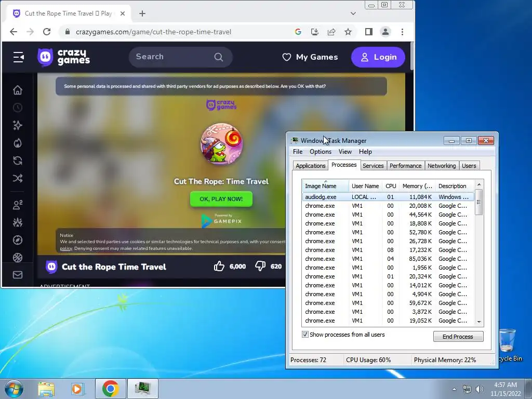Screen dimensions: 532x399
Task: Open the File menu in Task Manager
Action: coord(298,152)
